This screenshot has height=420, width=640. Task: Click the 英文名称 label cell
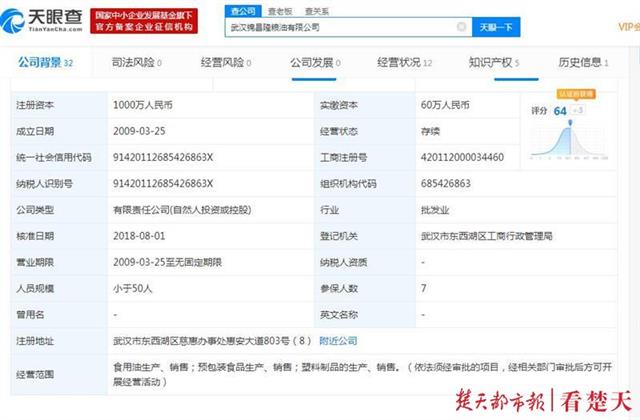(x=364, y=315)
